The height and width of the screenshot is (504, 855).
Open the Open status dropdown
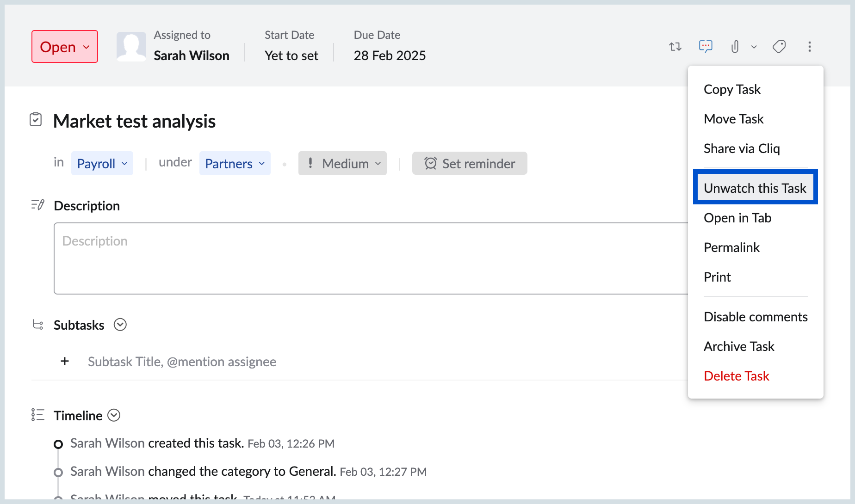[65, 47]
